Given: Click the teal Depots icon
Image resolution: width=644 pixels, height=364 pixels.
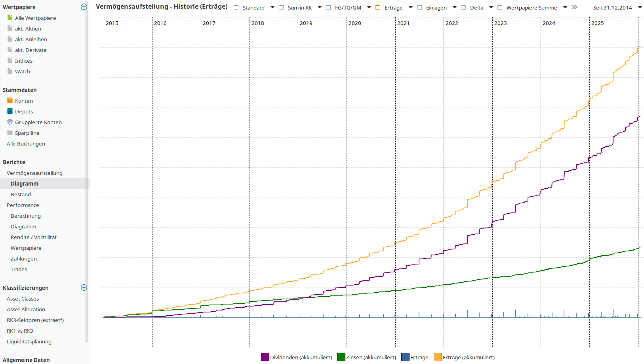Looking at the screenshot, I should 10,111.
